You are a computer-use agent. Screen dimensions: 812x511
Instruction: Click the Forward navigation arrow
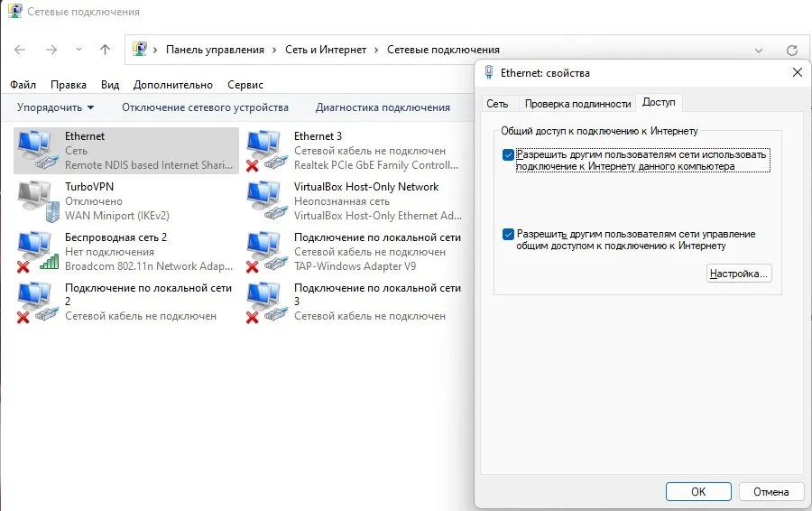(51, 50)
